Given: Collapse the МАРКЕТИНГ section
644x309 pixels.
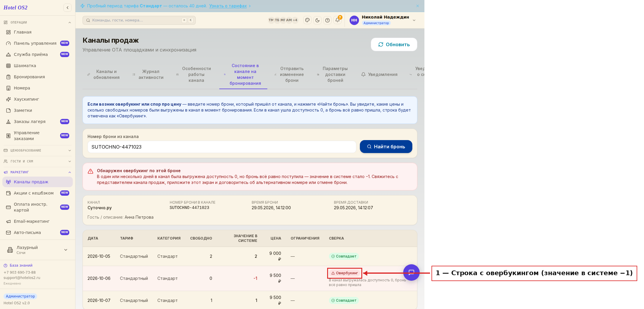Looking at the screenshot, I should click(x=37, y=172).
